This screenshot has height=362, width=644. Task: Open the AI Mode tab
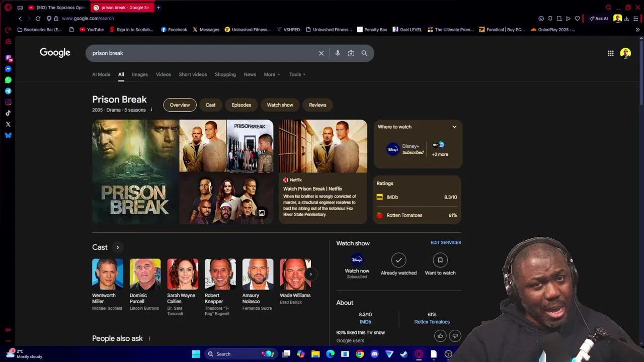[x=101, y=74]
